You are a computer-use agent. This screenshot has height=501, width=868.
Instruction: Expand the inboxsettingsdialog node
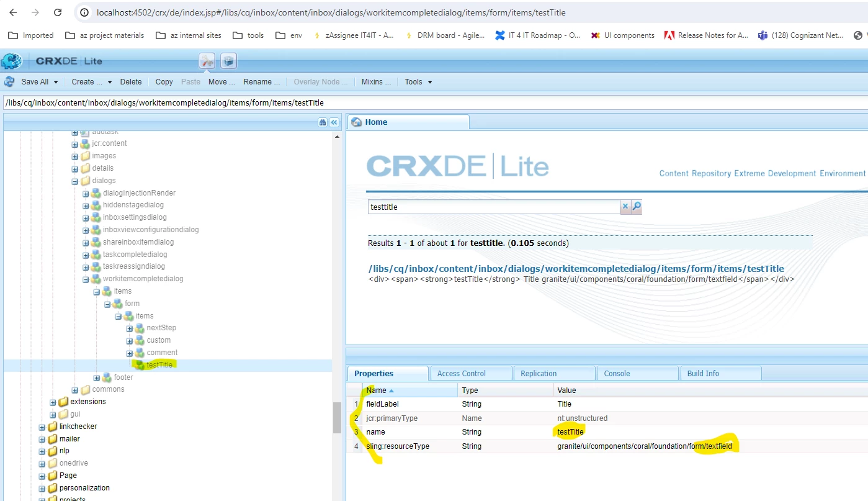[86, 218]
